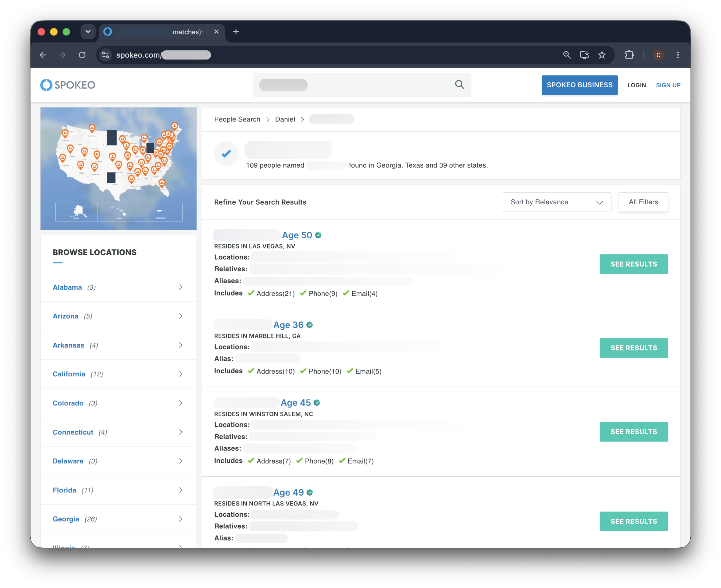Click the Spokeo logo
721x588 pixels.
point(68,85)
